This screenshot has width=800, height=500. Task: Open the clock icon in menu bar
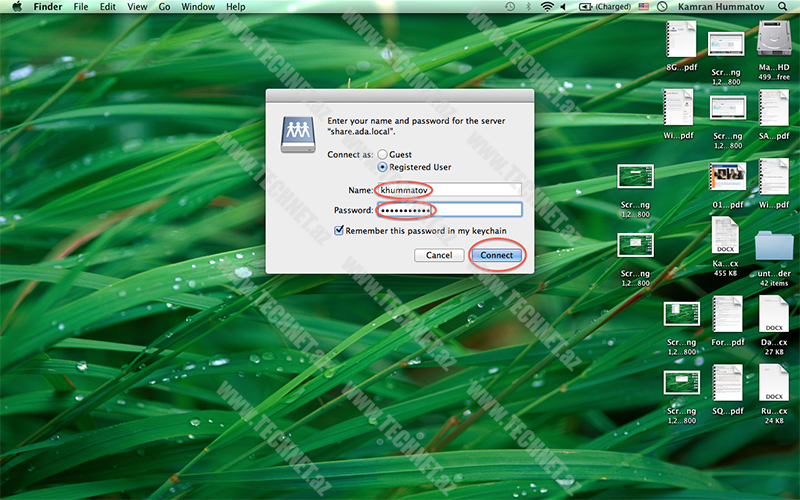pos(662,7)
